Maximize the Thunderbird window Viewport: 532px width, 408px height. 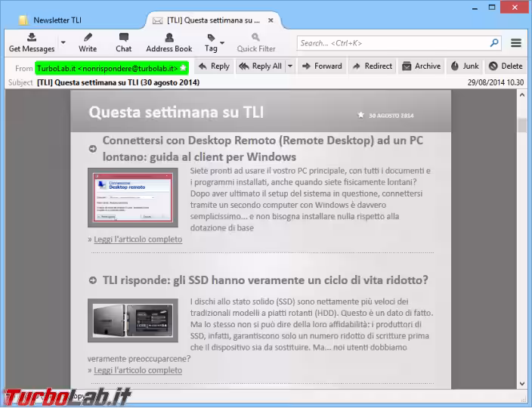coord(492,8)
